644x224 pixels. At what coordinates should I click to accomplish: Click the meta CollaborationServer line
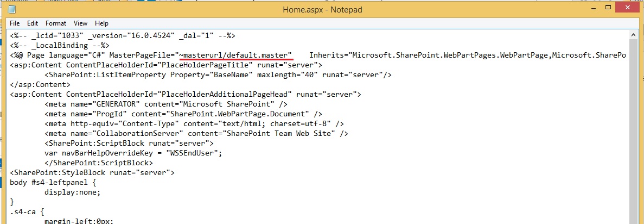coord(196,133)
